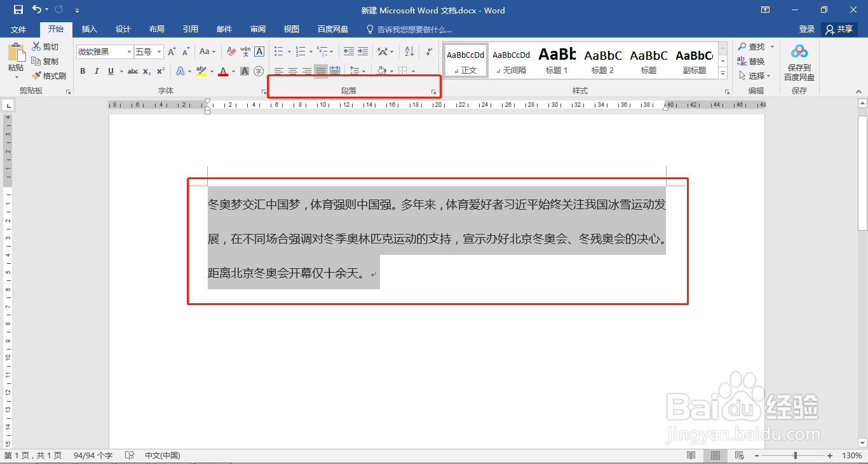Switch to the Layout (布局) tab
868x464 pixels.
click(157, 29)
